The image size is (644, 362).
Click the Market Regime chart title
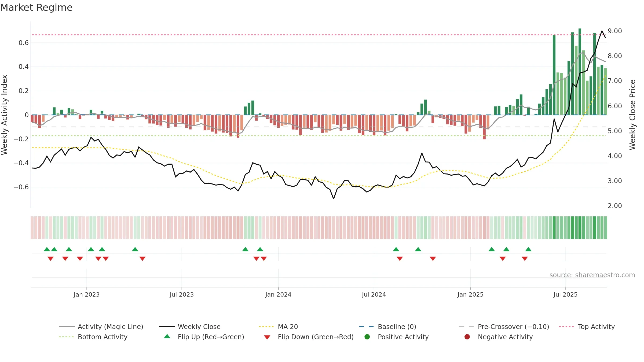(x=36, y=8)
